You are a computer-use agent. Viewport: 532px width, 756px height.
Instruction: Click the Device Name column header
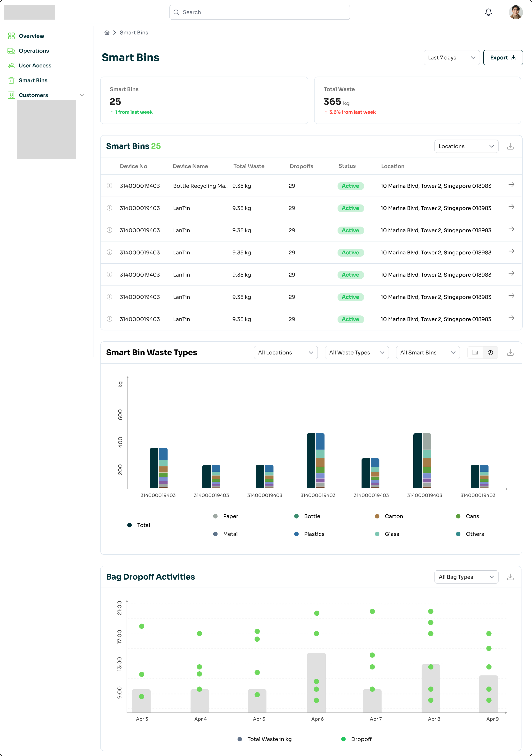190,166
